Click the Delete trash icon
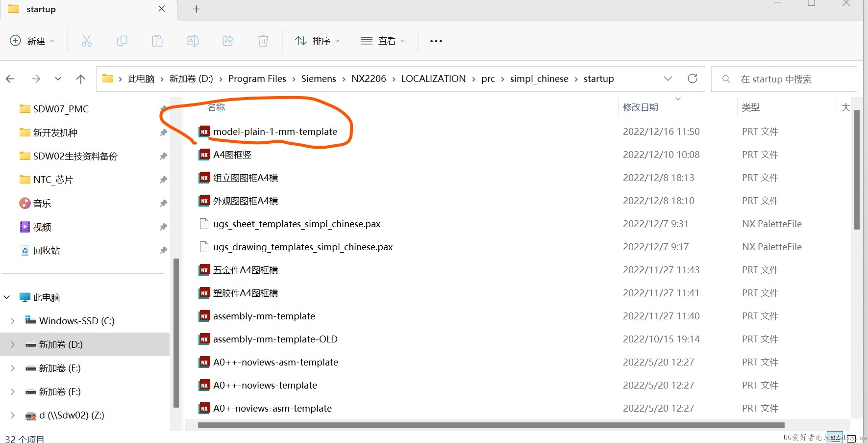This screenshot has width=868, height=443. tap(263, 41)
